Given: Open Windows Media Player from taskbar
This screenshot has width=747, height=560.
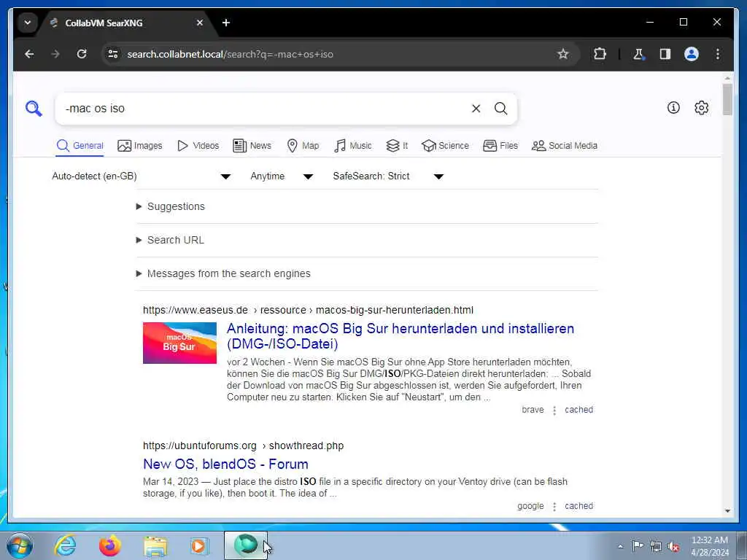Looking at the screenshot, I should pyautogui.click(x=198, y=545).
